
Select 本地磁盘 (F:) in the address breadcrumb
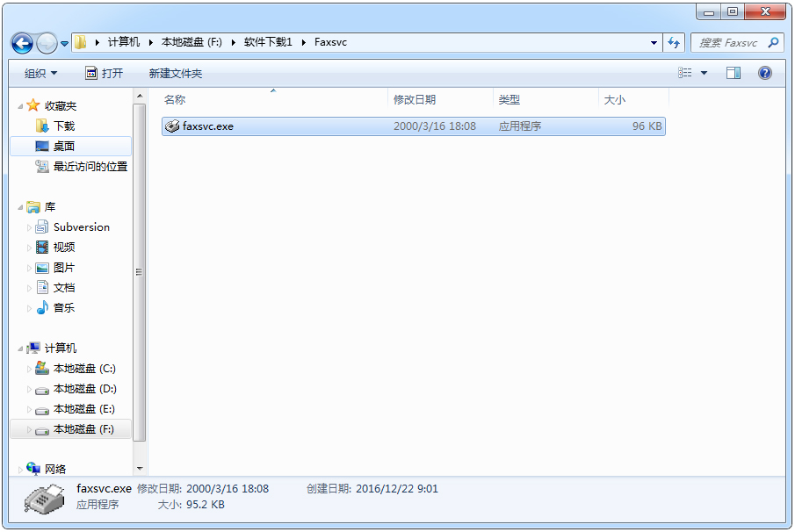pos(192,42)
